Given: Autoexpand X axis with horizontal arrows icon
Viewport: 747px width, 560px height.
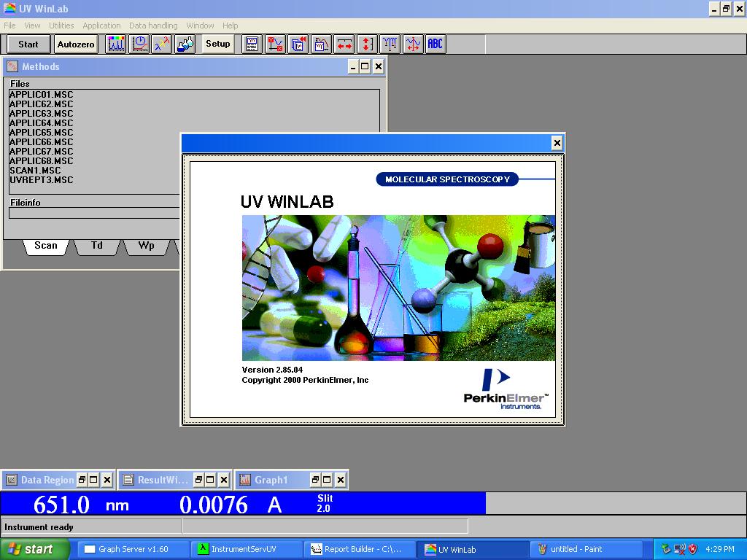Looking at the screenshot, I should 344,44.
